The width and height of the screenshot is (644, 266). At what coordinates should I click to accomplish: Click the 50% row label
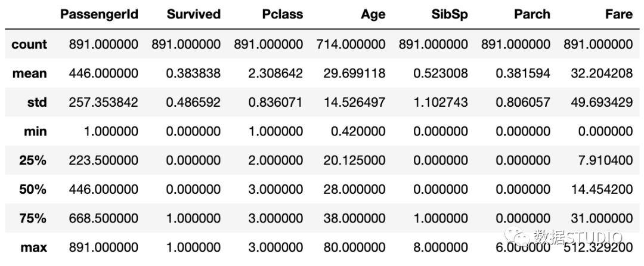(x=33, y=190)
